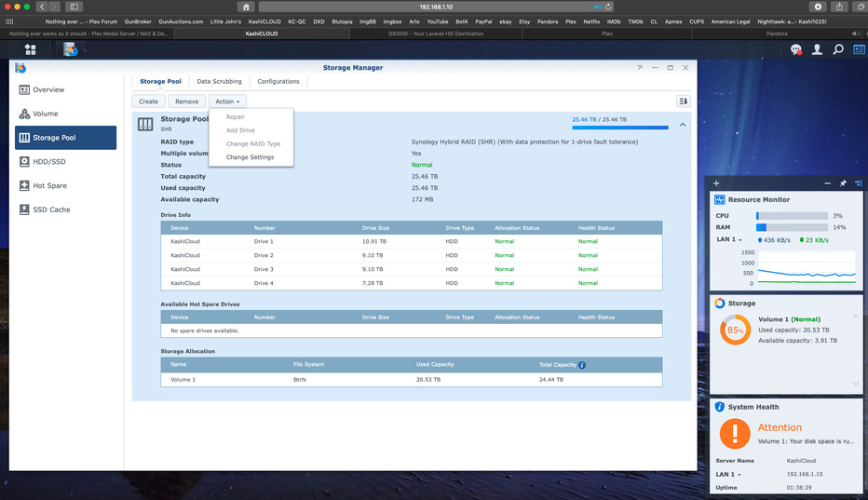Toggle the widgets panel icon
868x500 pixels.
(x=858, y=49)
